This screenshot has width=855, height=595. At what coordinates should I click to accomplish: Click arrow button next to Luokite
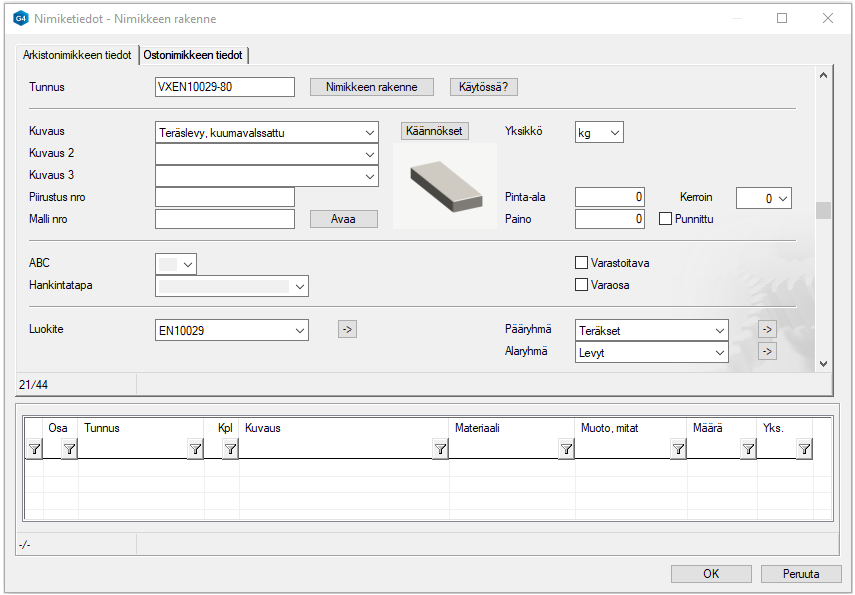347,329
